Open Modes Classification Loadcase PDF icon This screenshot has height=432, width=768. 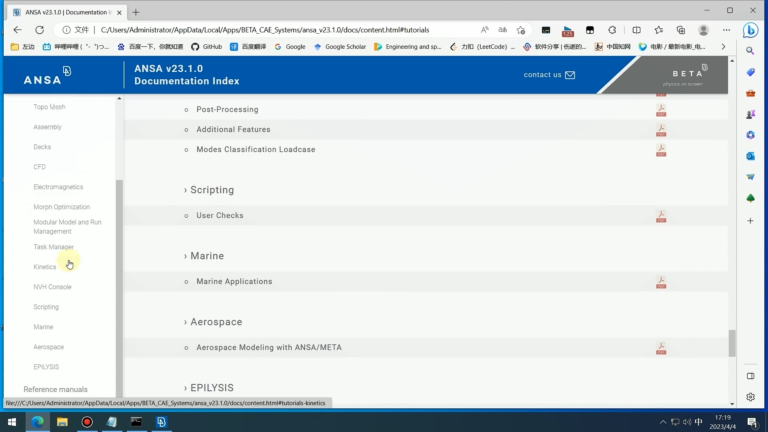[661, 150]
